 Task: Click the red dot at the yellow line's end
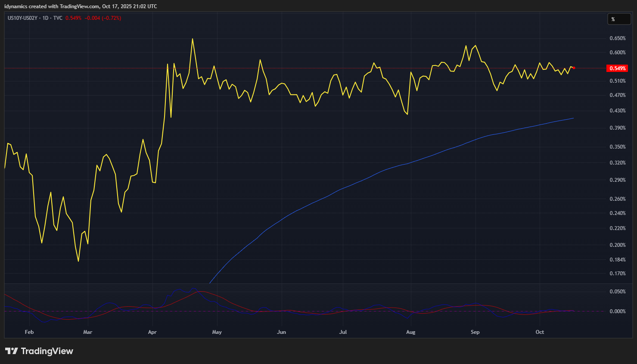pos(574,68)
